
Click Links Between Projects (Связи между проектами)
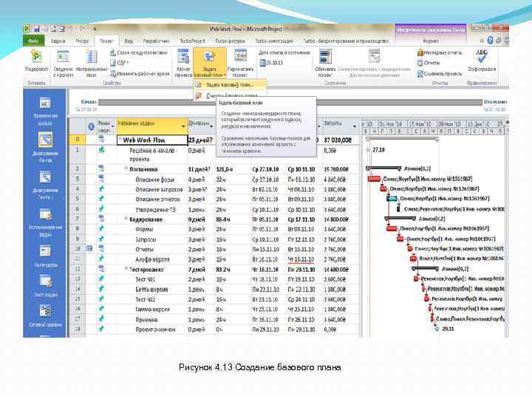(139, 52)
